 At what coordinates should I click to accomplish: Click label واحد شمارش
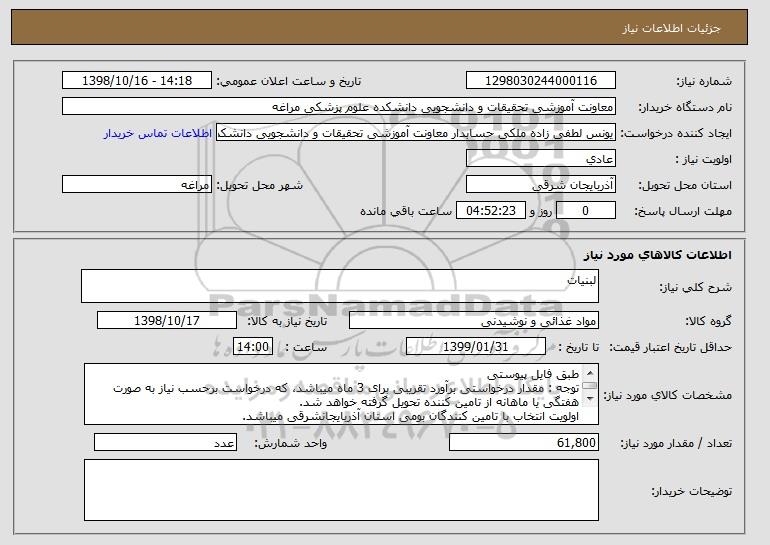pyautogui.click(x=290, y=443)
